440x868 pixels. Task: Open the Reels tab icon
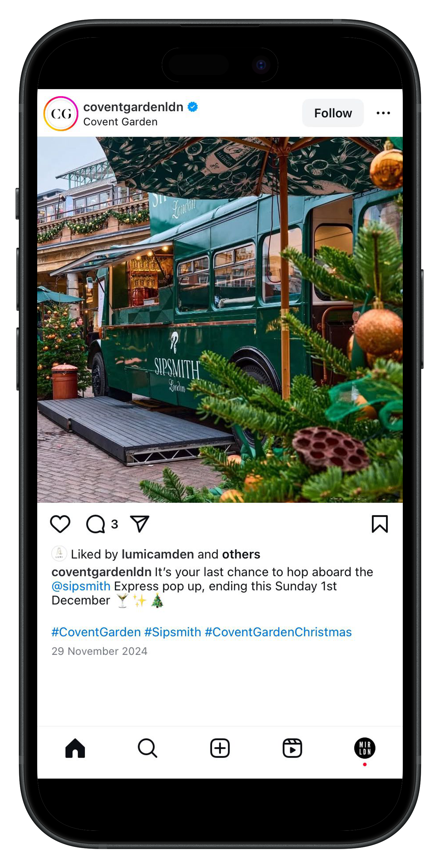pos(292,748)
